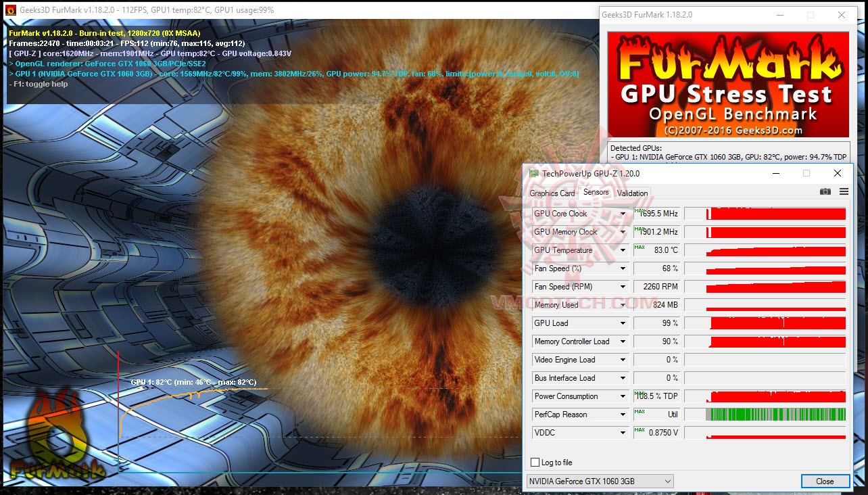Viewport: 868px width, 495px height.
Task: Open the GPU-Z hamburger menu
Action: tap(844, 192)
